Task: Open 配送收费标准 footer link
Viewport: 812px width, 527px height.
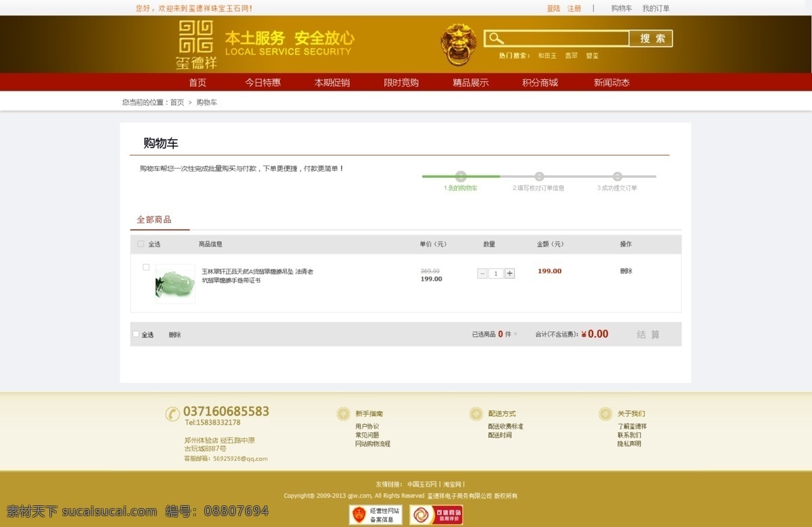Action: pos(505,427)
